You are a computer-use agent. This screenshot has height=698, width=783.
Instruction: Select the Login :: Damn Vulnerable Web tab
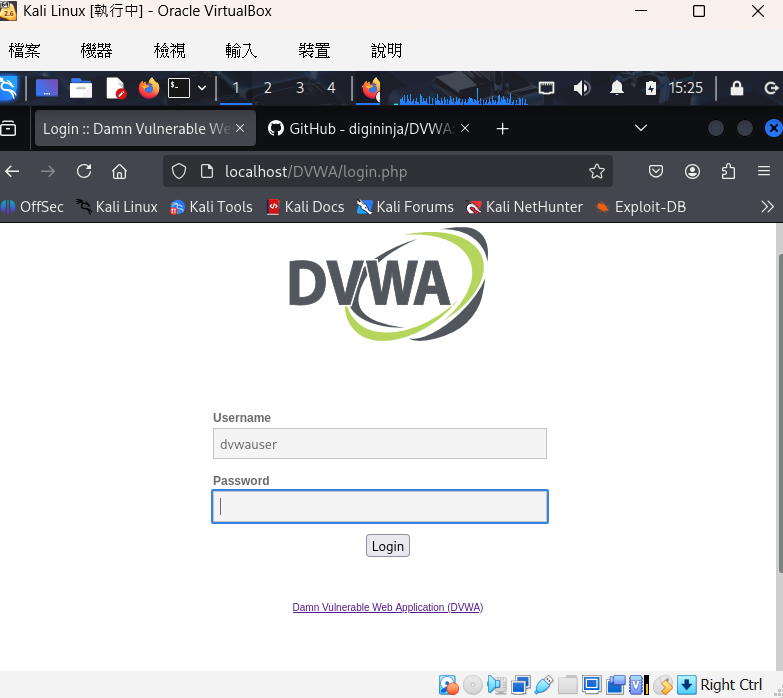point(136,129)
